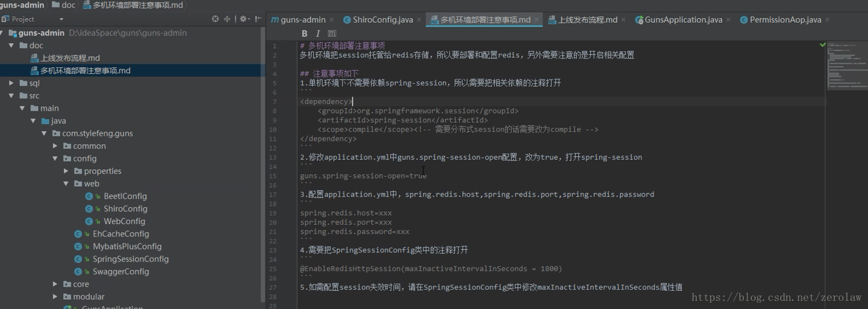Image resolution: width=868 pixels, height=309 pixels.
Task: Collapse the src folder in project tree
Action: (12, 95)
